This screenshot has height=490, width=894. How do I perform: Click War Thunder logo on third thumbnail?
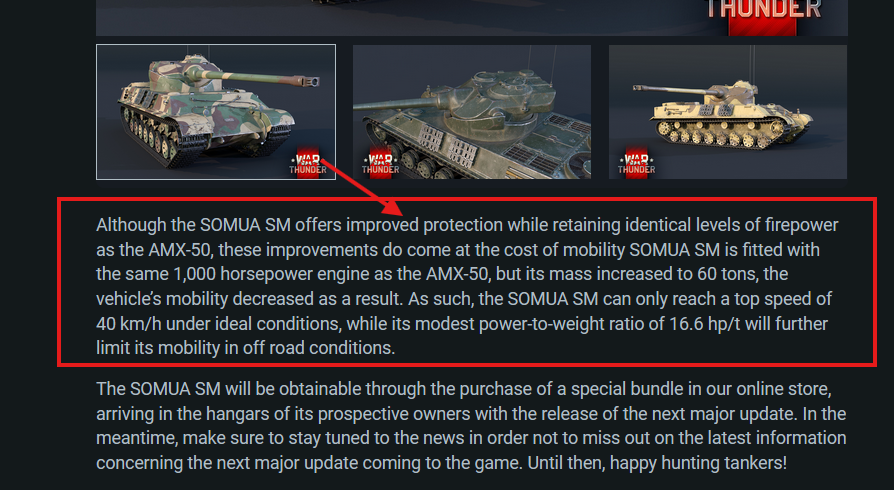tap(636, 163)
